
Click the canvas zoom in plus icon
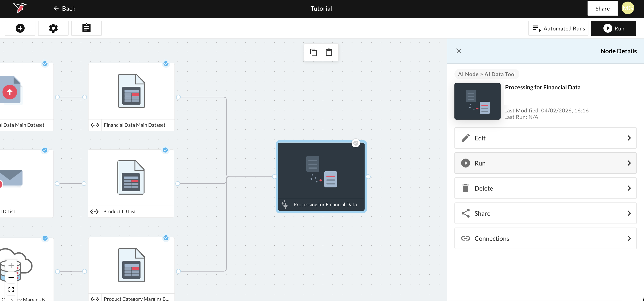point(11,265)
